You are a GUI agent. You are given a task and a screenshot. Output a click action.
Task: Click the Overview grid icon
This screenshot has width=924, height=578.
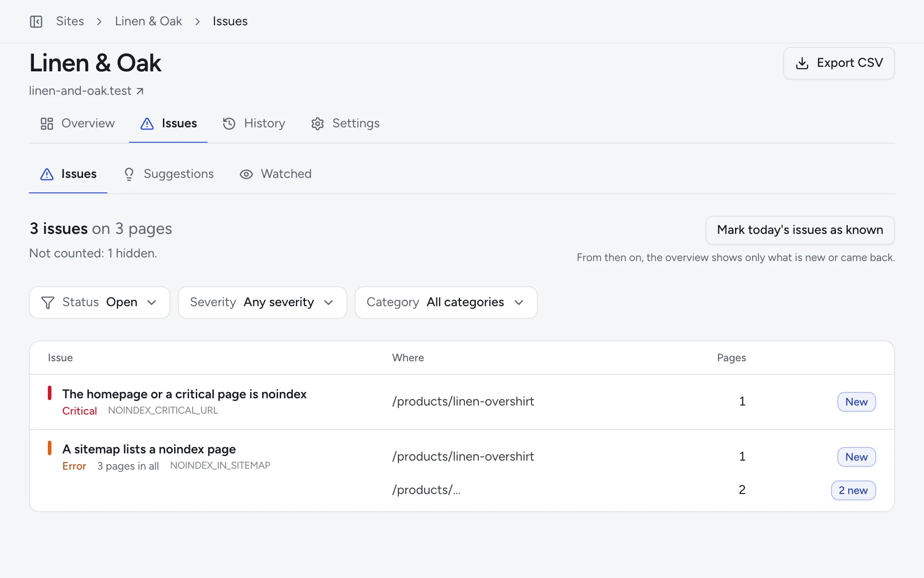[47, 124]
